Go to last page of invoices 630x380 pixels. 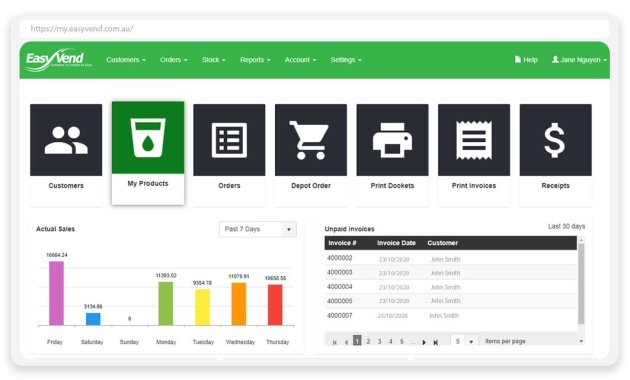[x=435, y=342]
